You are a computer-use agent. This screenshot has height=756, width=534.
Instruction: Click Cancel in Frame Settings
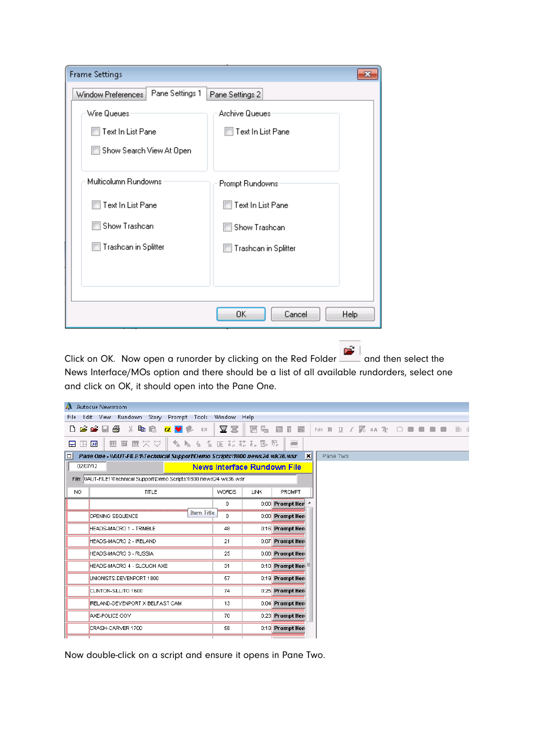coord(296,314)
